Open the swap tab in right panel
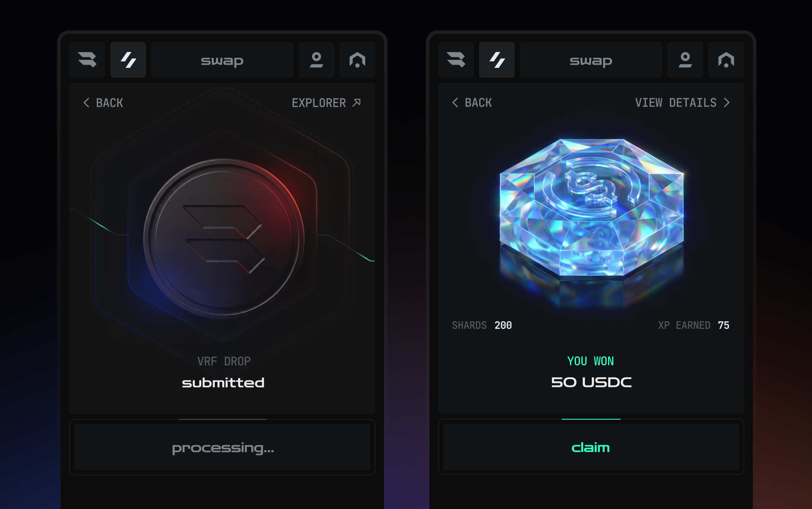 coord(591,60)
